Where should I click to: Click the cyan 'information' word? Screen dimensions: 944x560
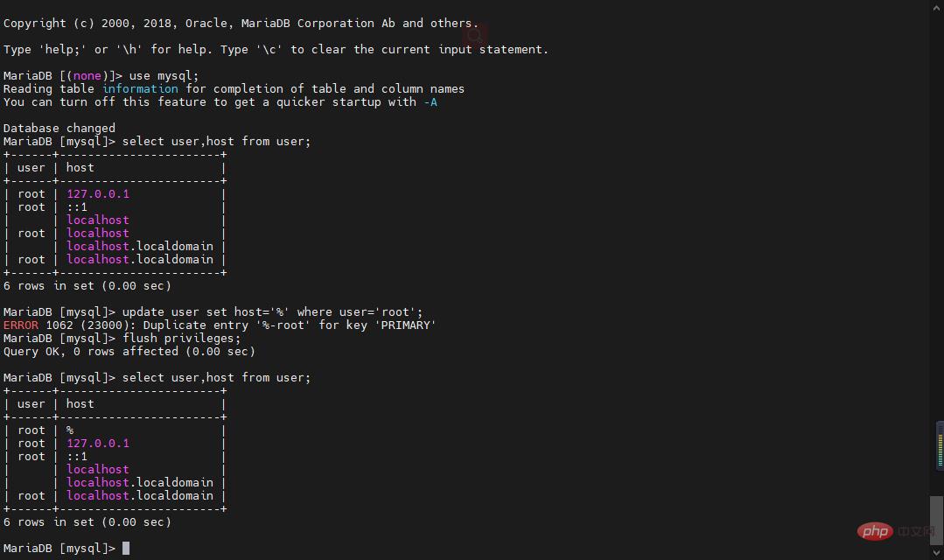pos(140,89)
